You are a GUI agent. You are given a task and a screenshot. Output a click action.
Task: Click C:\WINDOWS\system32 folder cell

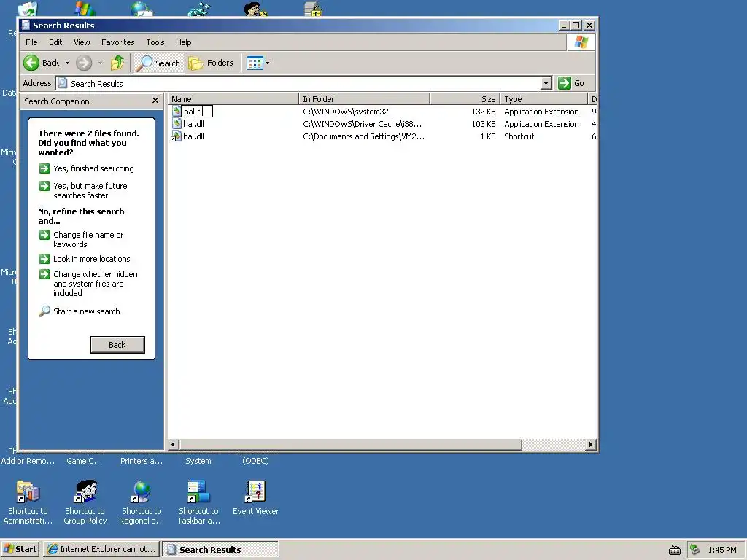(x=345, y=112)
